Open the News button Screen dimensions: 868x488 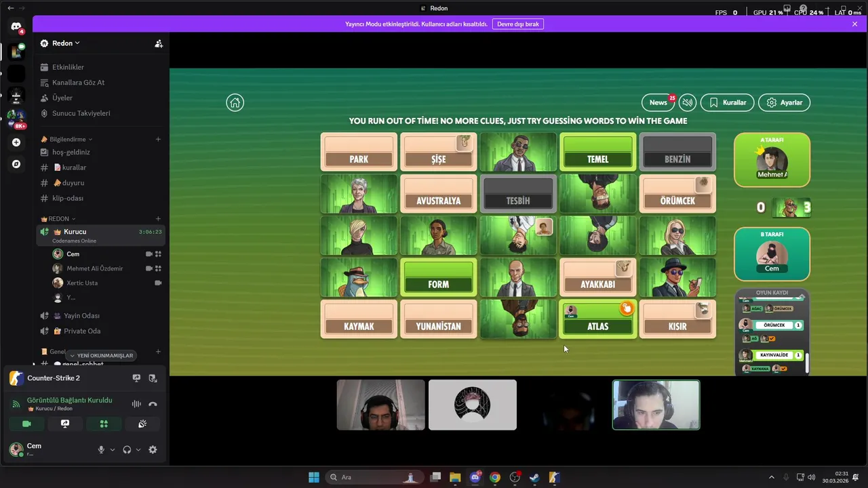pyautogui.click(x=658, y=102)
